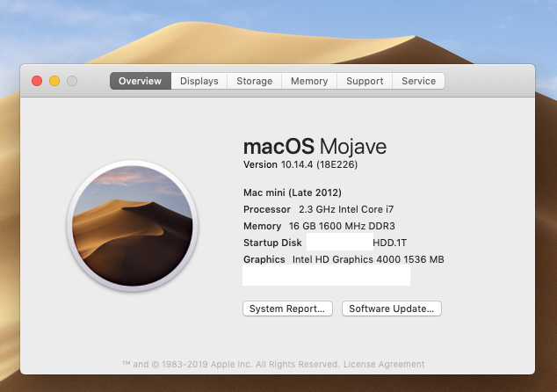The height and width of the screenshot is (392, 557).
Task: Click the macOS Mojave heading
Action: click(x=315, y=146)
